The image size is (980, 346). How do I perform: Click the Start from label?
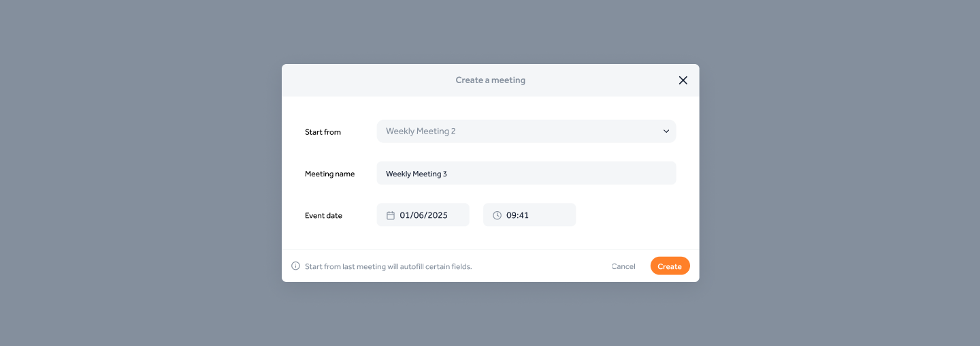(323, 132)
